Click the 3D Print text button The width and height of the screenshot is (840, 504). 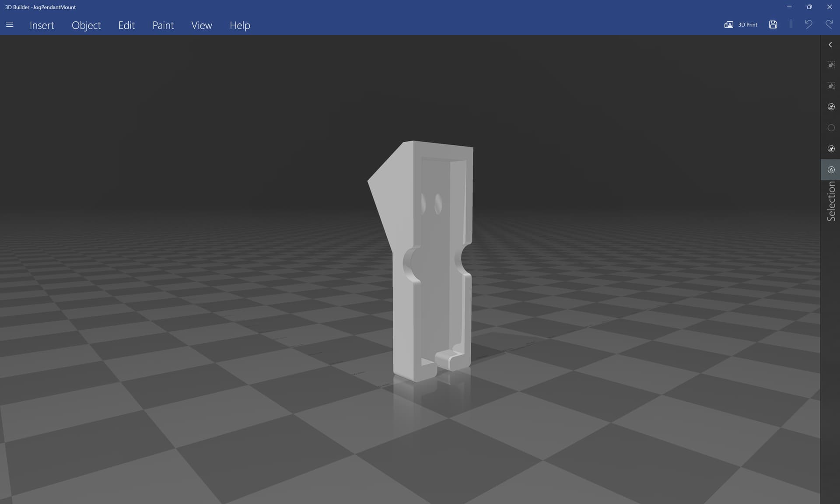point(747,25)
